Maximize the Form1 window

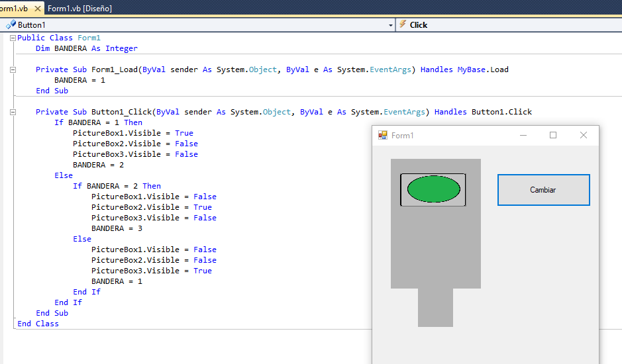(553, 135)
